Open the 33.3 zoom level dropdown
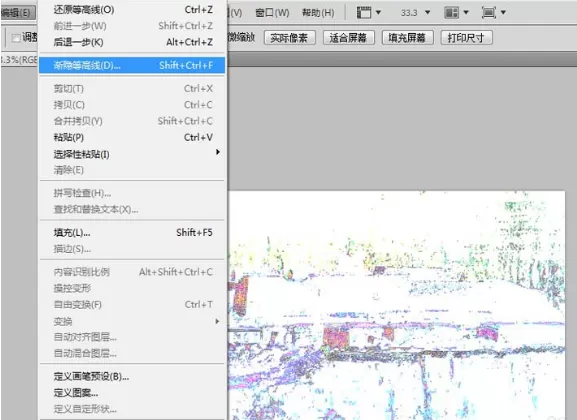The image size is (577, 420). (428, 13)
